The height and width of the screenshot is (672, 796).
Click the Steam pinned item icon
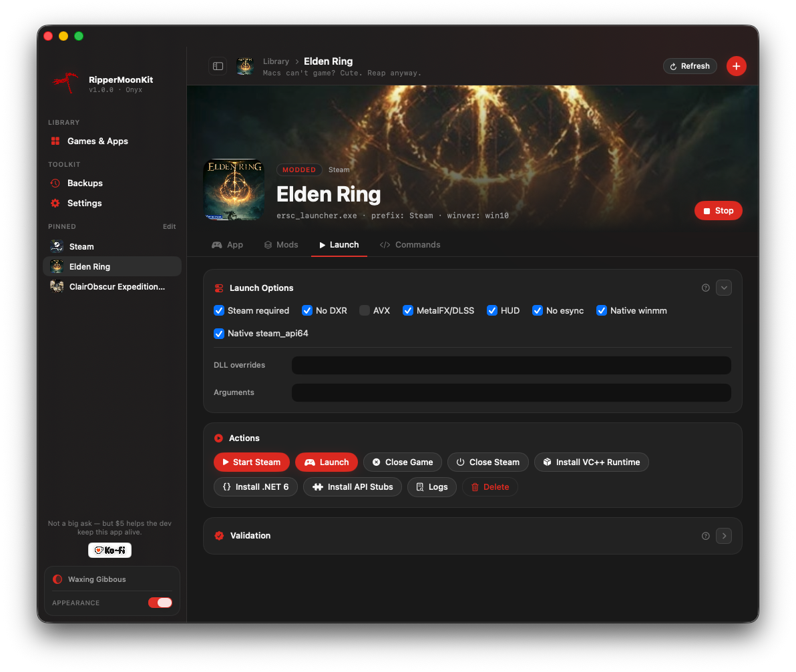coord(57,246)
